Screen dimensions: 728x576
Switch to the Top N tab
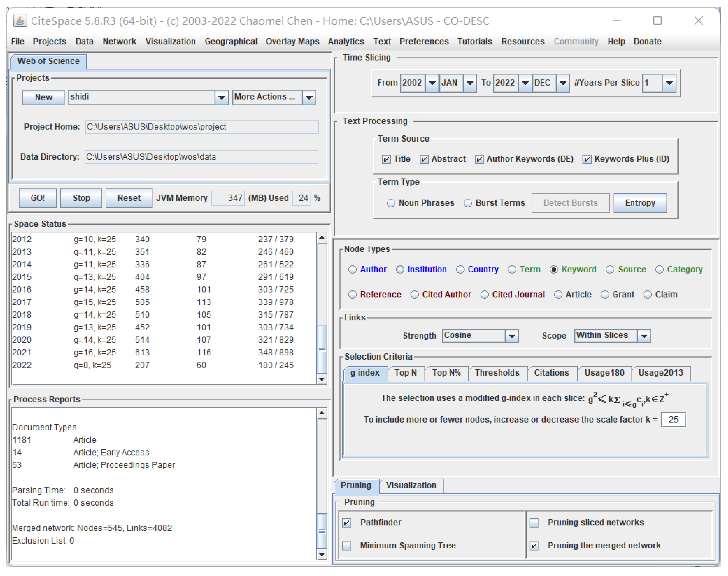coord(405,373)
